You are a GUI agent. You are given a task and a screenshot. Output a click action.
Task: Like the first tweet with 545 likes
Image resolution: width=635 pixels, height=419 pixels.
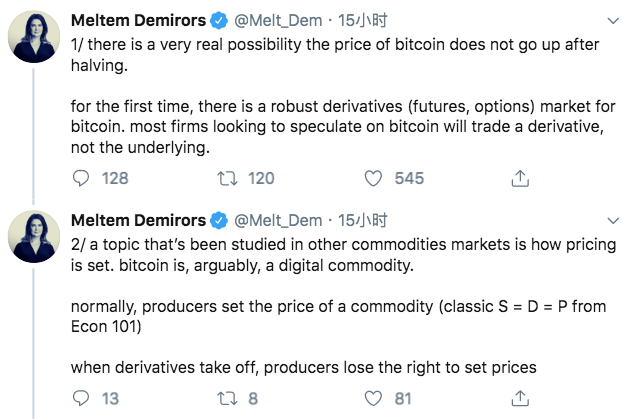pyautogui.click(x=373, y=178)
